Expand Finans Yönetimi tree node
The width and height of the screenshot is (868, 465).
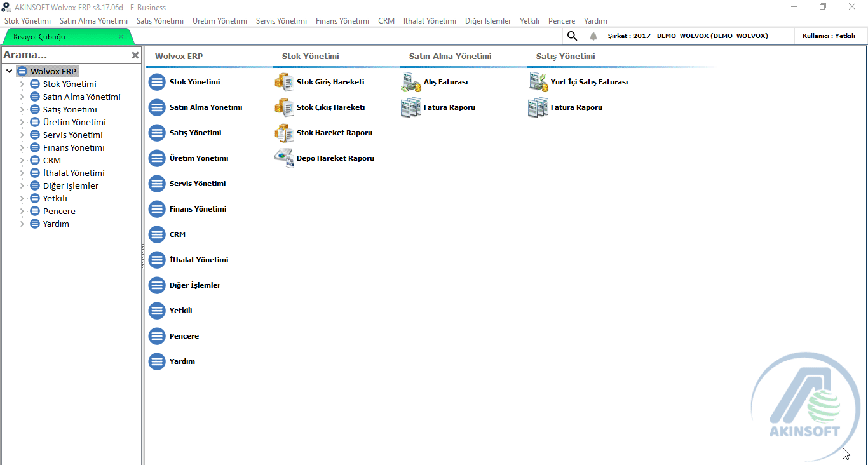pos(22,147)
